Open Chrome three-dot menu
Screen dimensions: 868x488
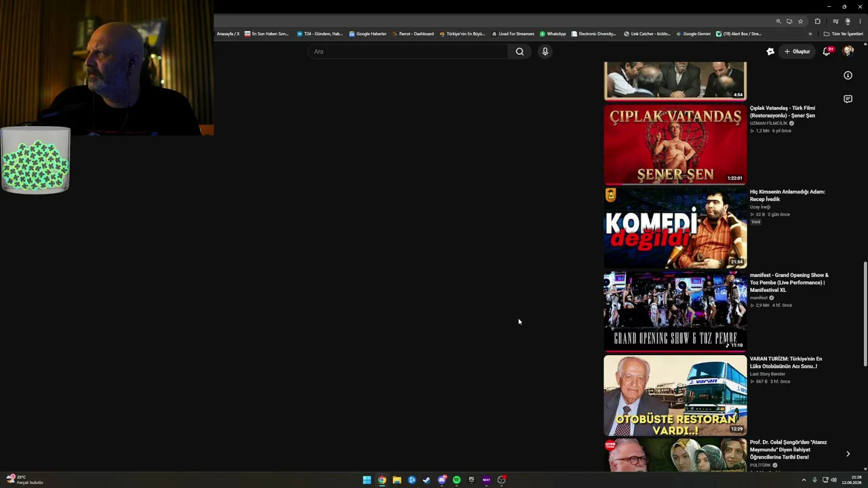click(860, 21)
